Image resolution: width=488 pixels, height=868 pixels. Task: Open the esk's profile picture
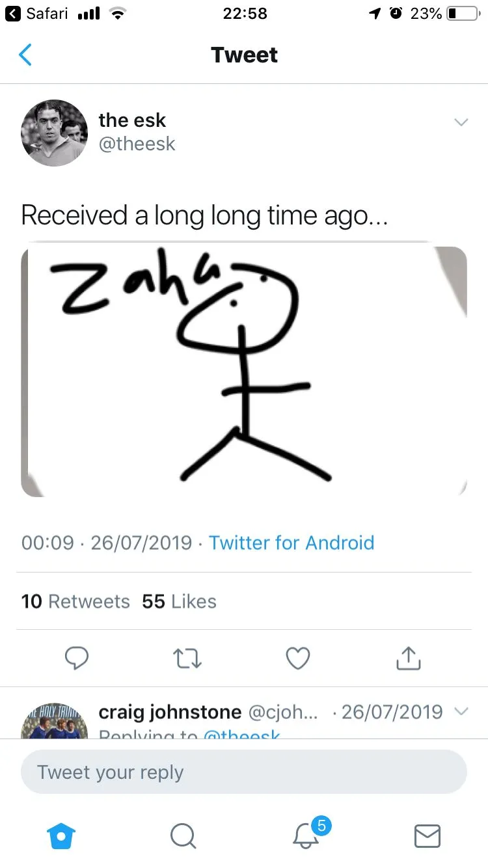54,133
